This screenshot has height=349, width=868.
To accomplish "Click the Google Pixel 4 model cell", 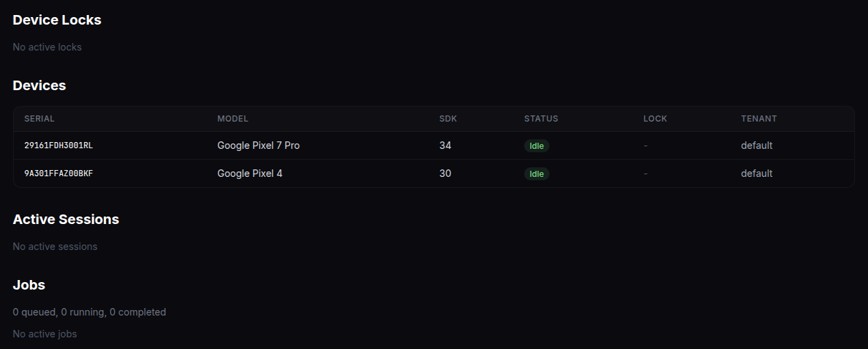I will tap(249, 173).
